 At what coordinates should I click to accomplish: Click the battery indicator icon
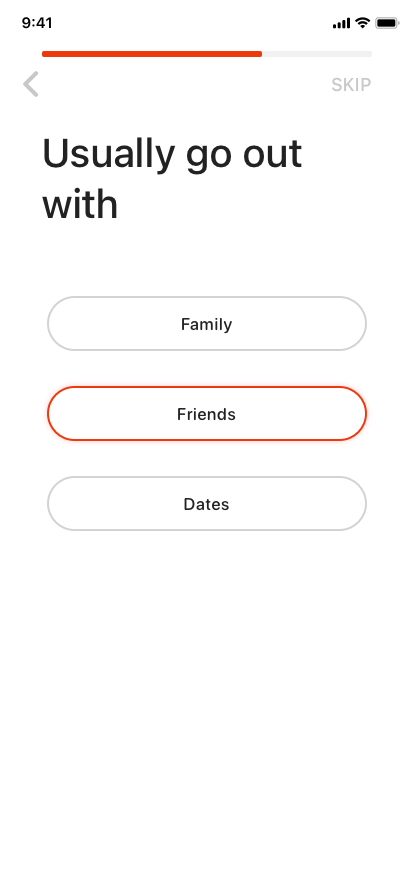387,23
